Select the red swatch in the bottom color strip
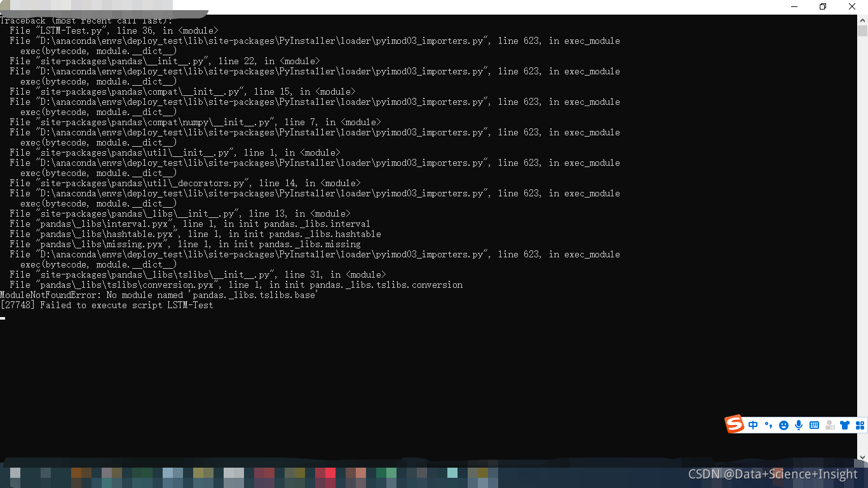Screen dimensions: 868x488 330,474
